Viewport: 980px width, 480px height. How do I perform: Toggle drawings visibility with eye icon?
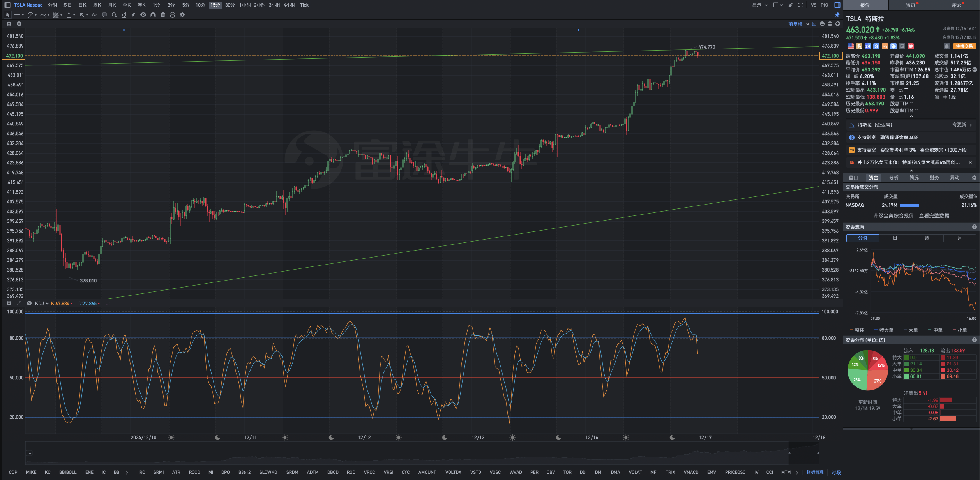(x=143, y=15)
